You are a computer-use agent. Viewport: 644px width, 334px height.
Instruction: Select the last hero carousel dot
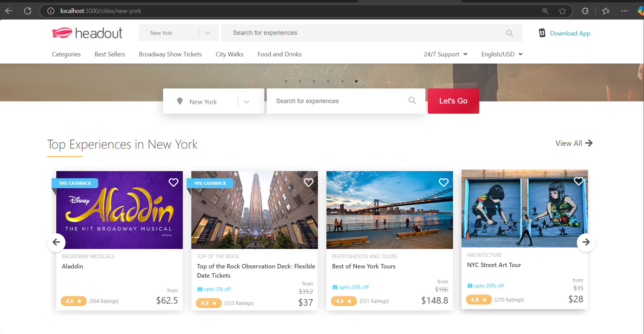[356, 81]
